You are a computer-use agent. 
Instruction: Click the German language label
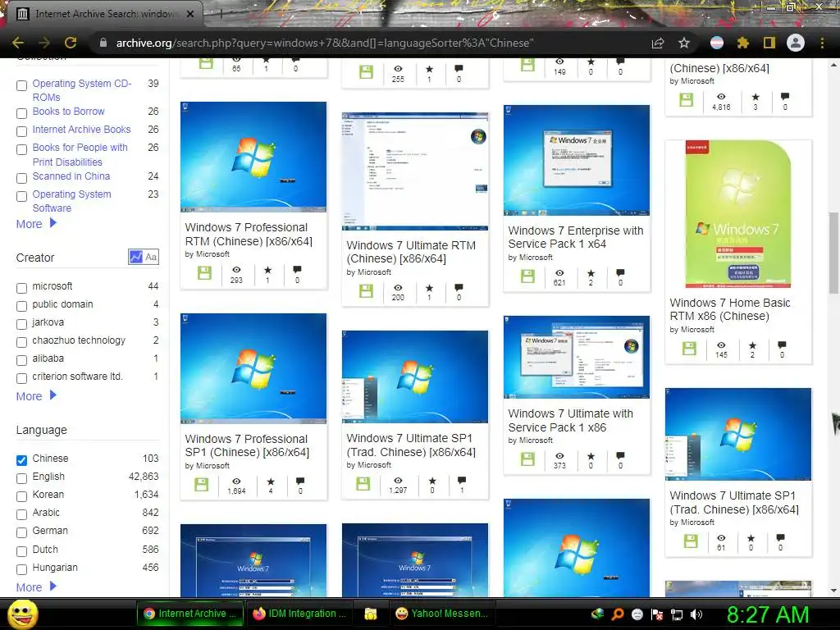pyautogui.click(x=50, y=531)
